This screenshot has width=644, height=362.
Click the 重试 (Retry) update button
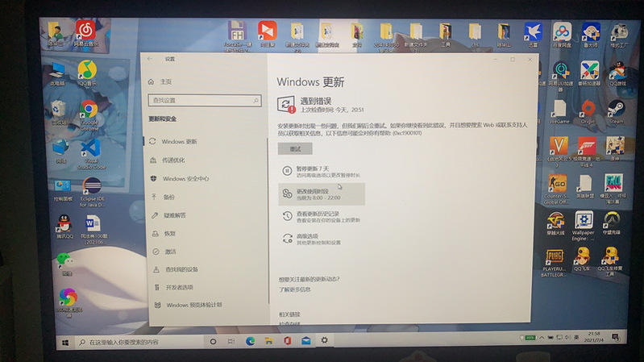coord(295,149)
